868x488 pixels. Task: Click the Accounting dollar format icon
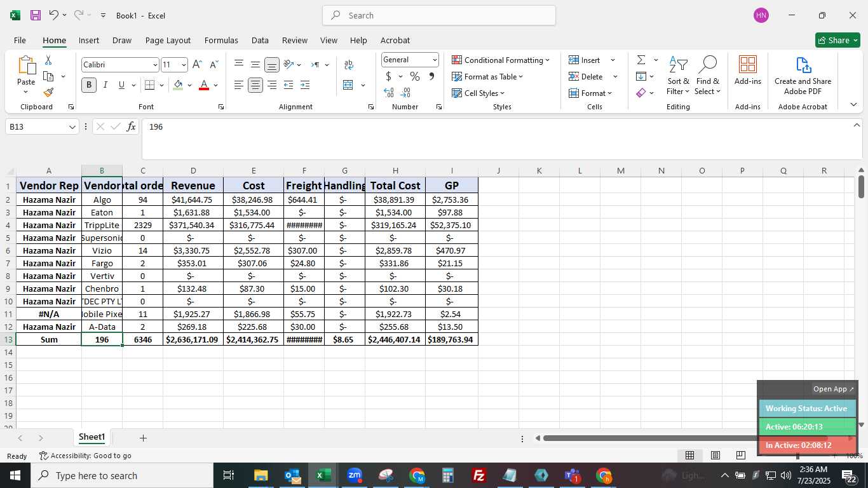(x=388, y=76)
